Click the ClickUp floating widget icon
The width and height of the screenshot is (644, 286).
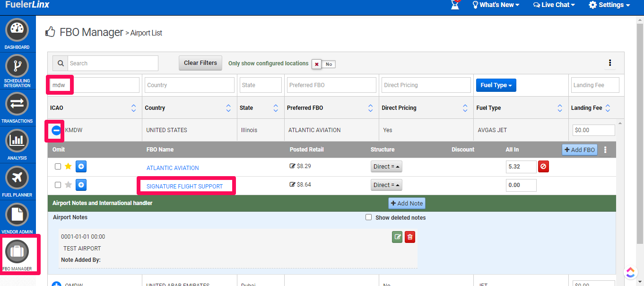[630, 272]
